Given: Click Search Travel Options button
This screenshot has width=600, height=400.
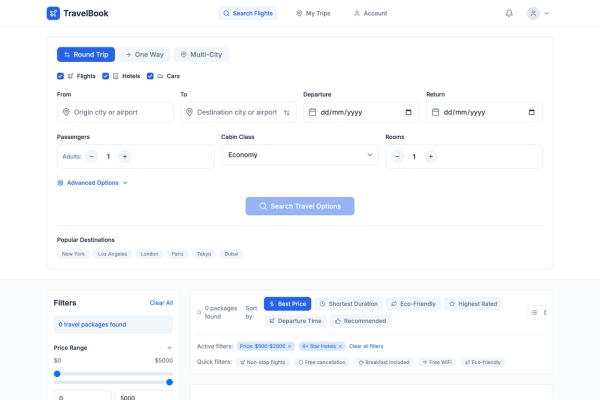Looking at the screenshot, I should click(x=300, y=206).
